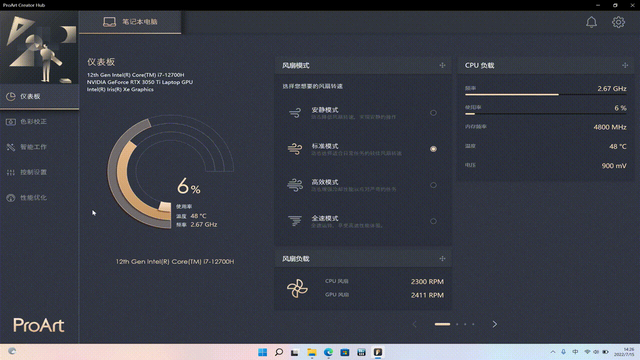
Task: Click the quiet mode wind icon
Action: coord(295,112)
